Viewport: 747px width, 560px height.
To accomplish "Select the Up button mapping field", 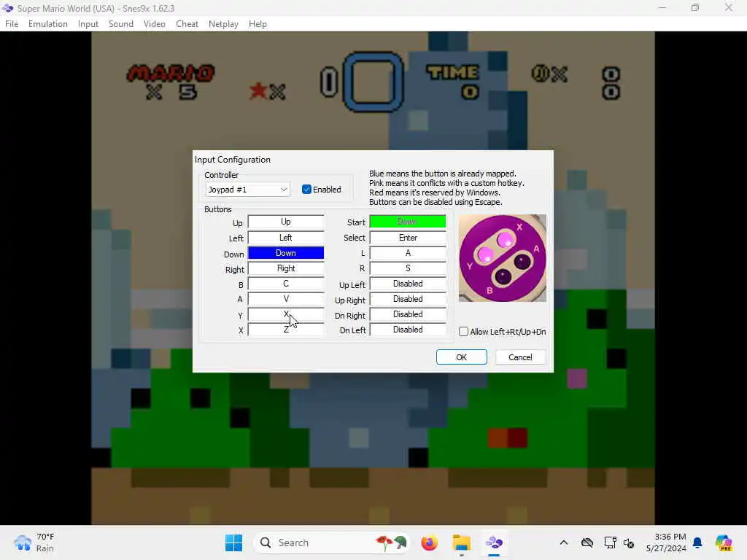I will pyautogui.click(x=286, y=222).
